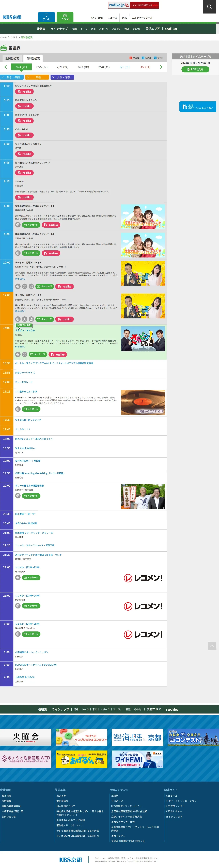Open globe icon for レコメン！(22時〜23時)

coord(18,578)
